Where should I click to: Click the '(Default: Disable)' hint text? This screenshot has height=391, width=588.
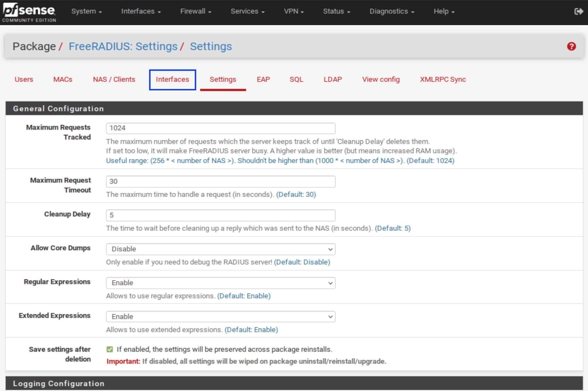(302, 262)
